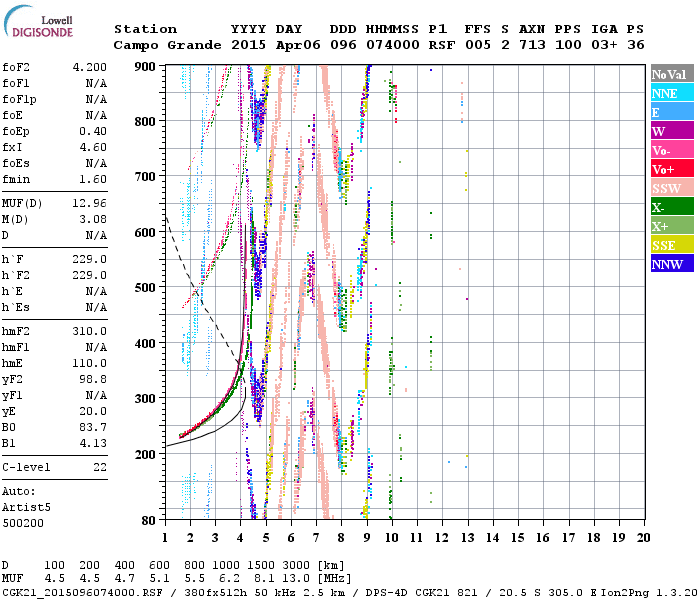Select the SSW legend swatch
This screenshot has height=600, width=700.
click(672, 188)
